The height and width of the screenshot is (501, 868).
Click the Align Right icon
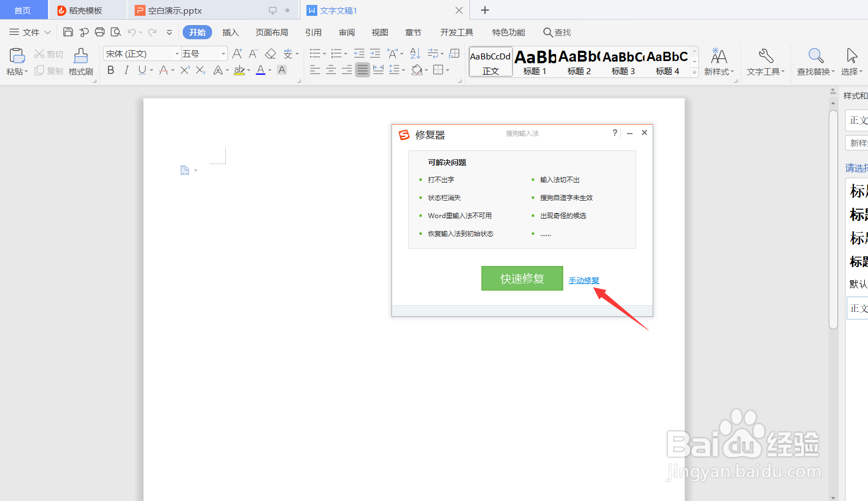click(x=347, y=70)
